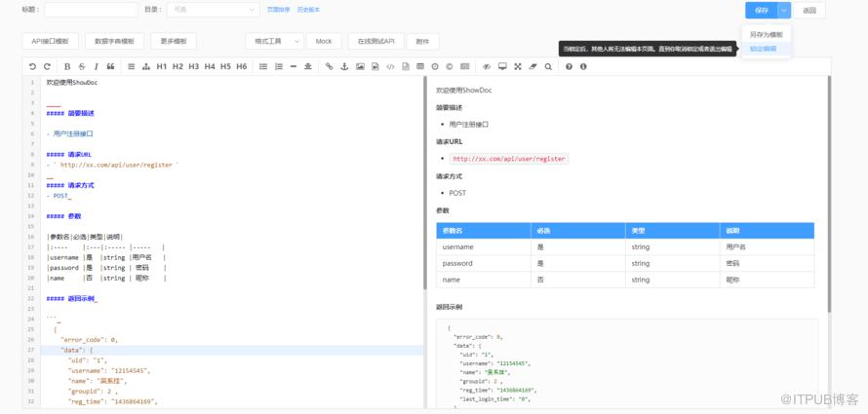Screen dimensions: 868x414
Task: Click the 参数名 table header in preview
Action: (483, 231)
